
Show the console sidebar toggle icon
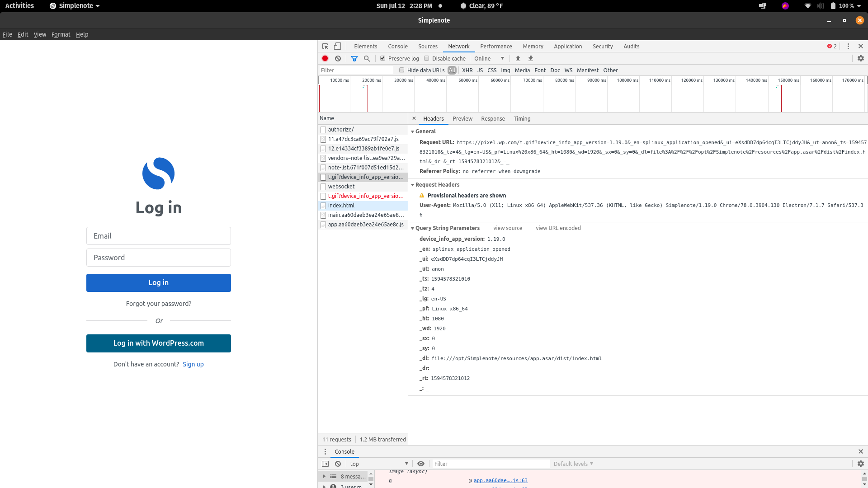[x=325, y=464]
